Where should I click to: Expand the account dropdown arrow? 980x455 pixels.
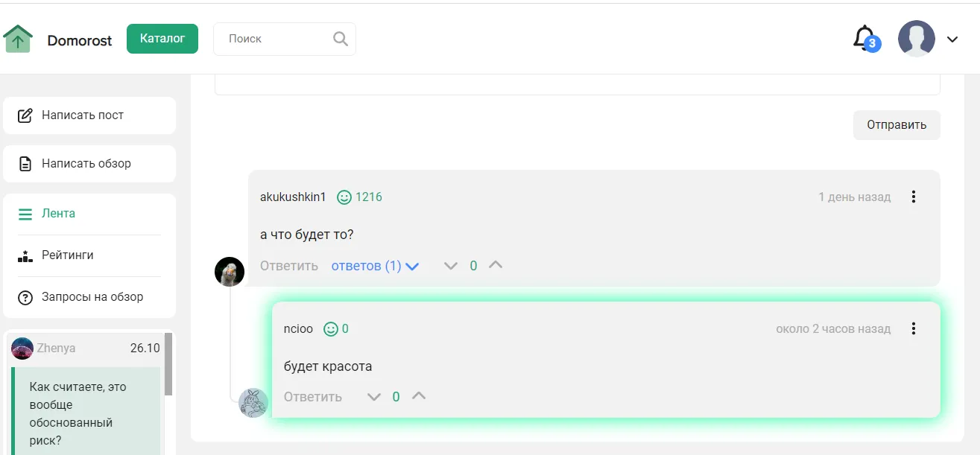pyautogui.click(x=952, y=39)
